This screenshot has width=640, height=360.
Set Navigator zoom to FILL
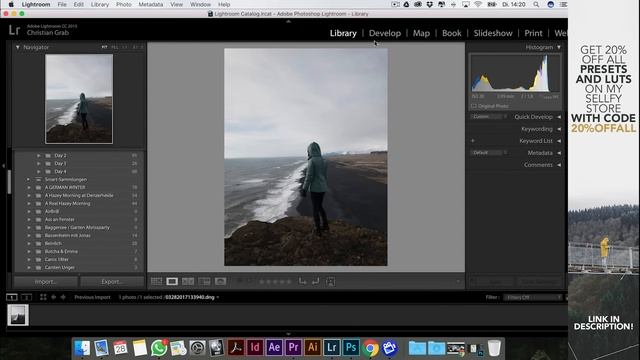115,47
